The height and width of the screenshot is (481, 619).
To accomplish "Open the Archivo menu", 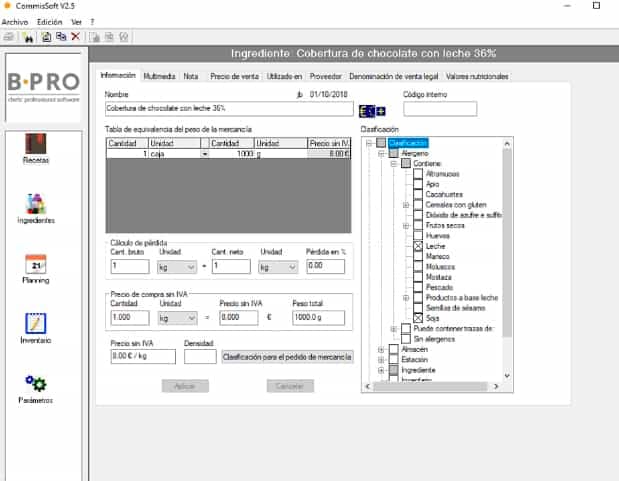I will tap(15, 21).
